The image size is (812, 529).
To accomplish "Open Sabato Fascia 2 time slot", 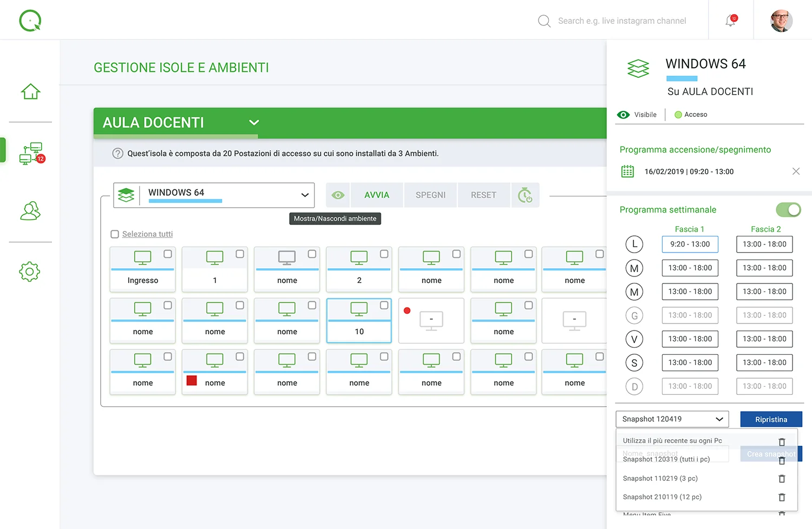I will [764, 363].
